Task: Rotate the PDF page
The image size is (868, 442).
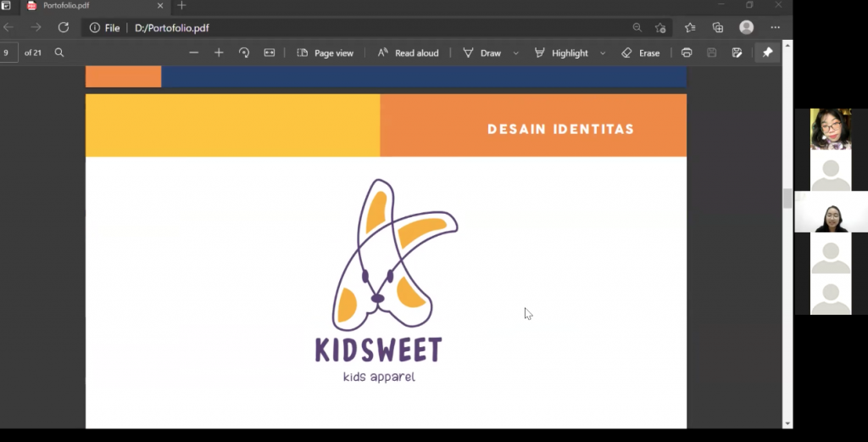Action: point(244,53)
